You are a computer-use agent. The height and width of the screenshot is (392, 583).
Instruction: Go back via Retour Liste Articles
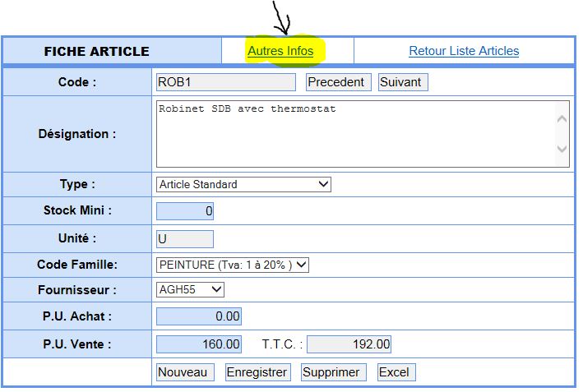(x=464, y=51)
